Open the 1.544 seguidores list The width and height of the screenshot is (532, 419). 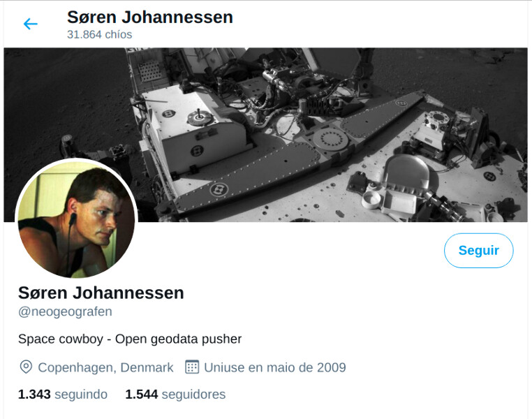[175, 395]
